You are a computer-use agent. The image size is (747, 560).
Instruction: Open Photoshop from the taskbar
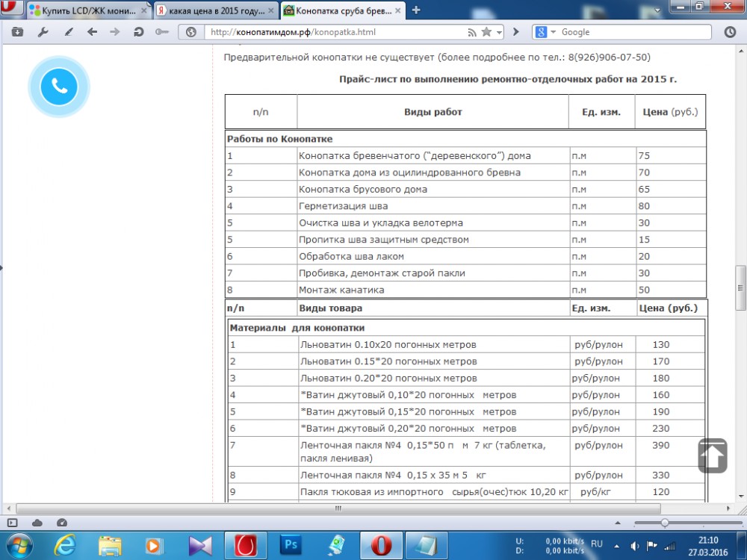[x=291, y=545]
